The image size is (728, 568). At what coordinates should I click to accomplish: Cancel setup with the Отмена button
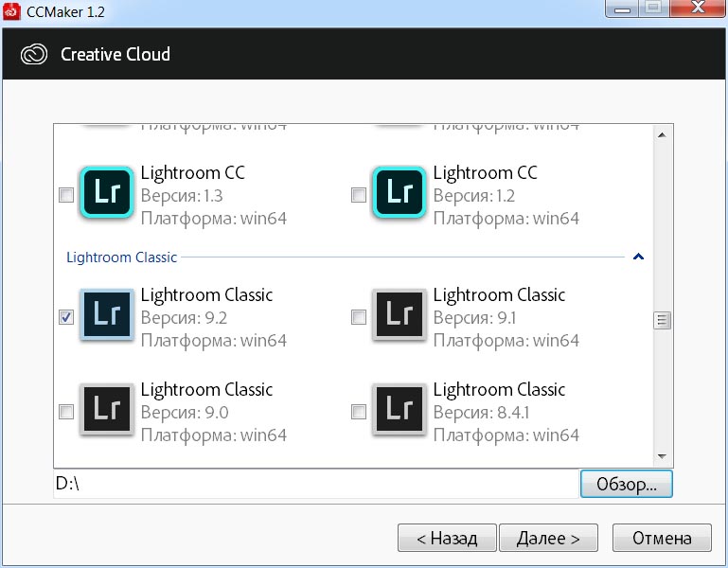662,538
